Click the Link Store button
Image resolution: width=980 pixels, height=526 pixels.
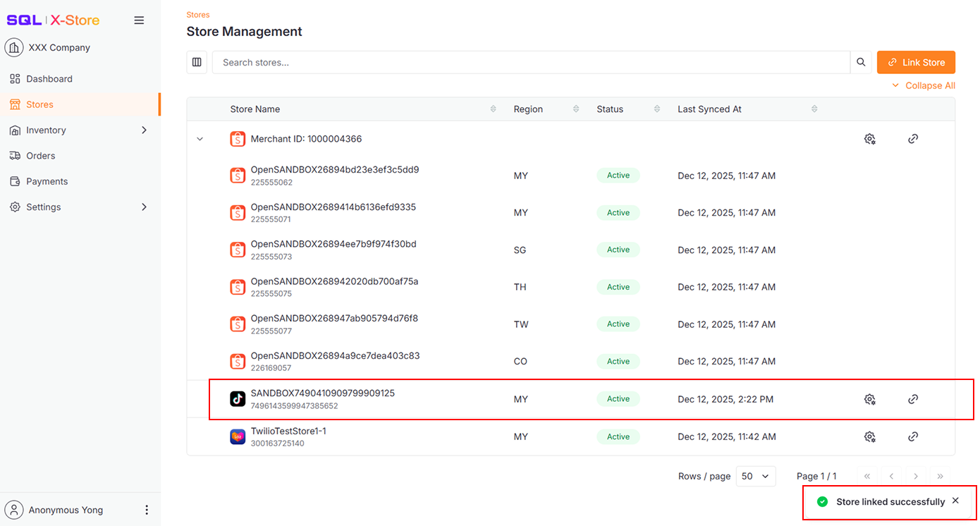point(916,62)
